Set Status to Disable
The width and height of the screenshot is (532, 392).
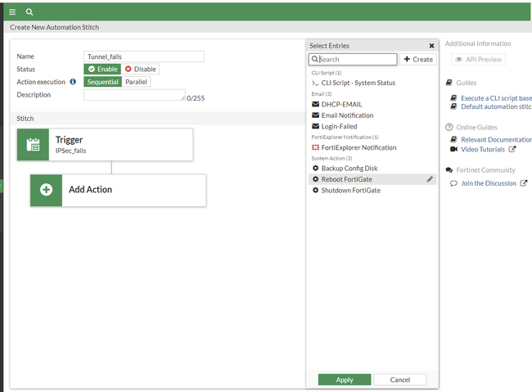coord(140,69)
